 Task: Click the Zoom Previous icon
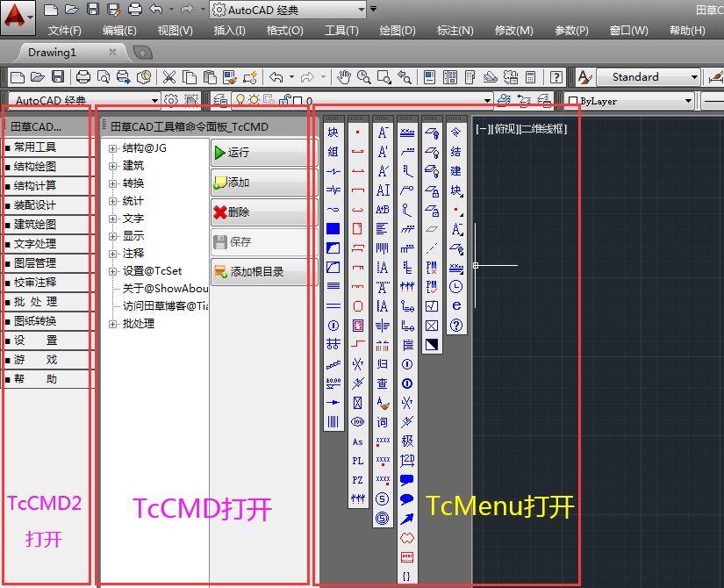pos(405,77)
